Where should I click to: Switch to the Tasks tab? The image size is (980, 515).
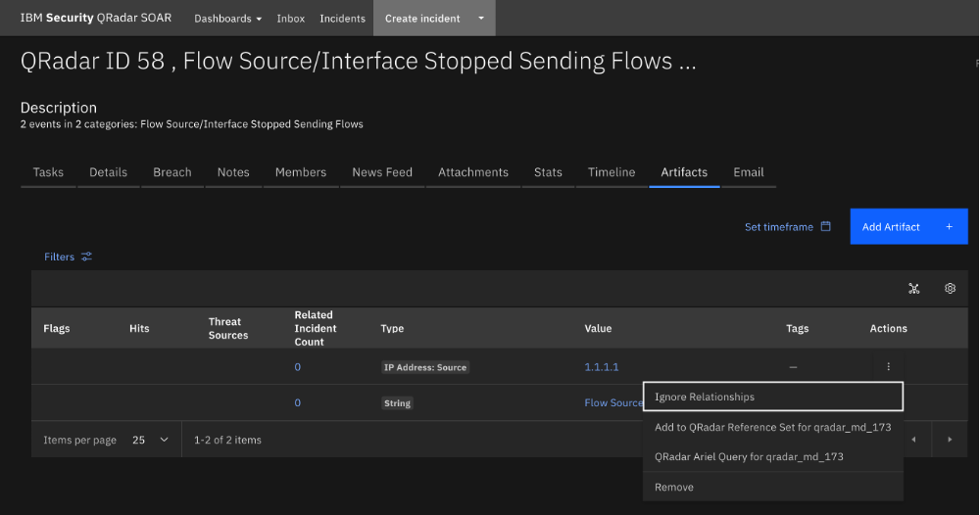48,172
